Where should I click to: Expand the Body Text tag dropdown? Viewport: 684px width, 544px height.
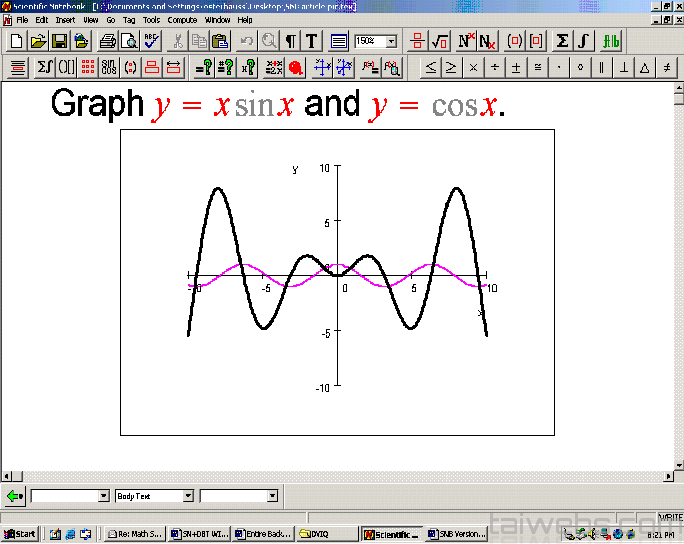click(187, 496)
